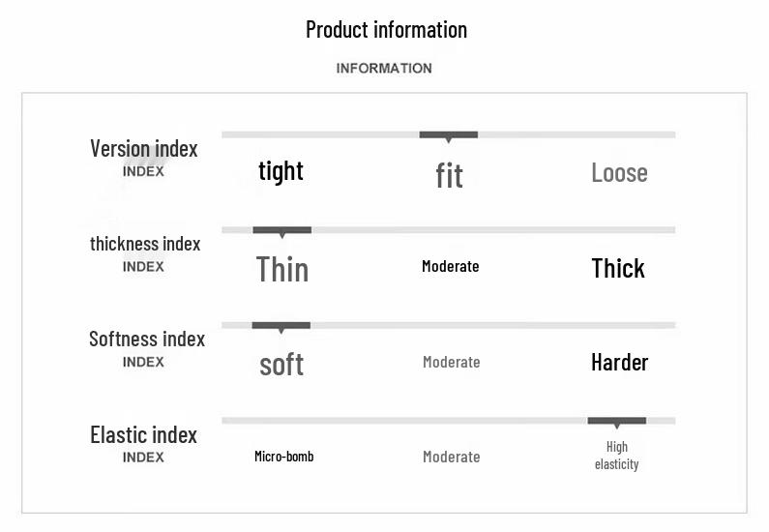769x532 pixels.
Task: Click the 'INFORMATION' subtitle text
Action: click(x=384, y=69)
